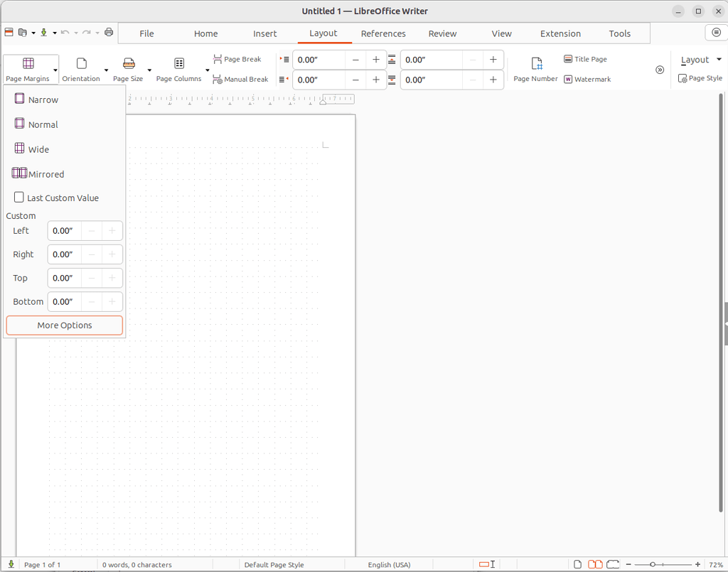728x572 pixels.
Task: Open the Insert menu tab
Action: tap(264, 33)
